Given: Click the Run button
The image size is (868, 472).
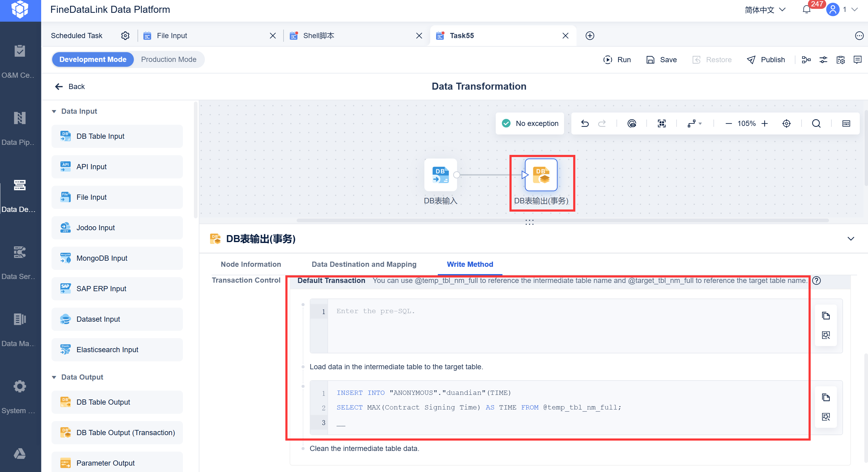Looking at the screenshot, I should [617, 60].
